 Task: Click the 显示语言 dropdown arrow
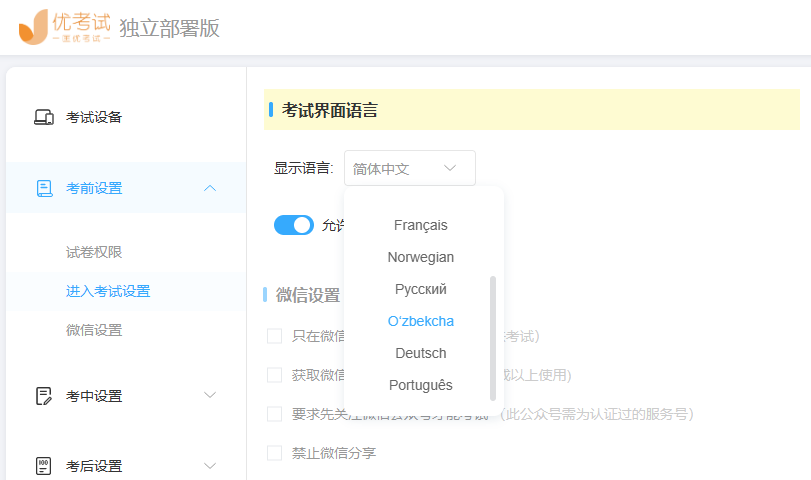pyautogui.click(x=450, y=168)
